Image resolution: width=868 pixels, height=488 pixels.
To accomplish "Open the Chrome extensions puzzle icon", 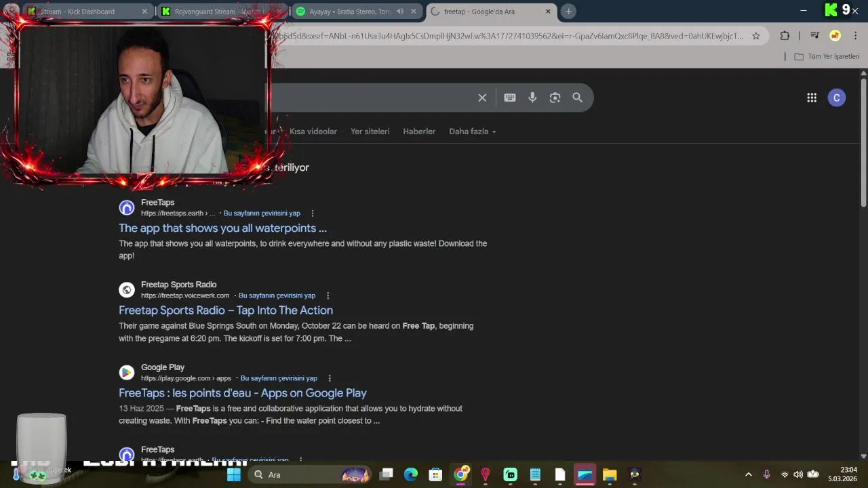I will (785, 36).
